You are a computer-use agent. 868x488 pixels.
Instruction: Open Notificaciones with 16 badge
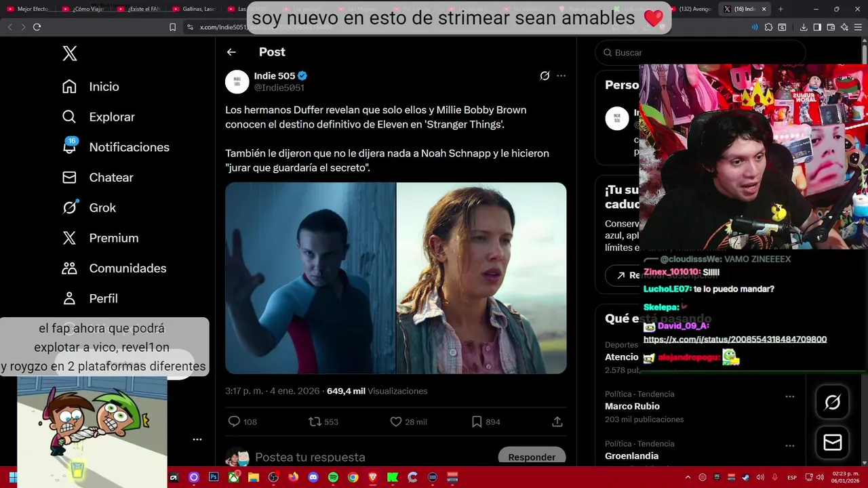pyautogui.click(x=115, y=147)
